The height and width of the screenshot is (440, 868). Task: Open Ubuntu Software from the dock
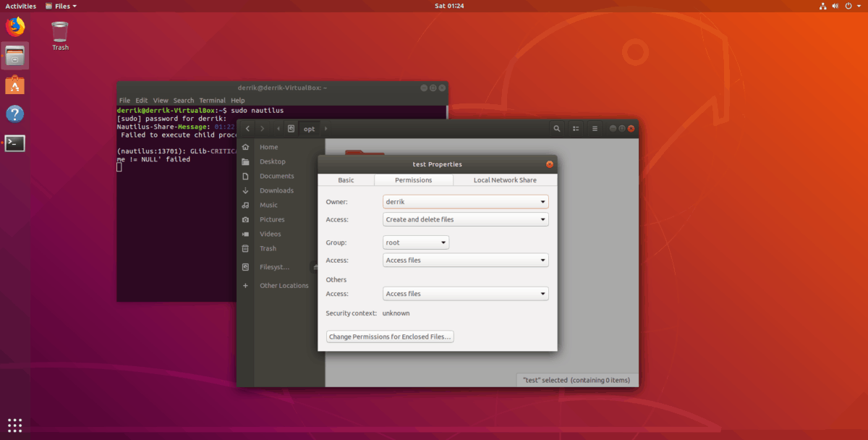click(15, 85)
